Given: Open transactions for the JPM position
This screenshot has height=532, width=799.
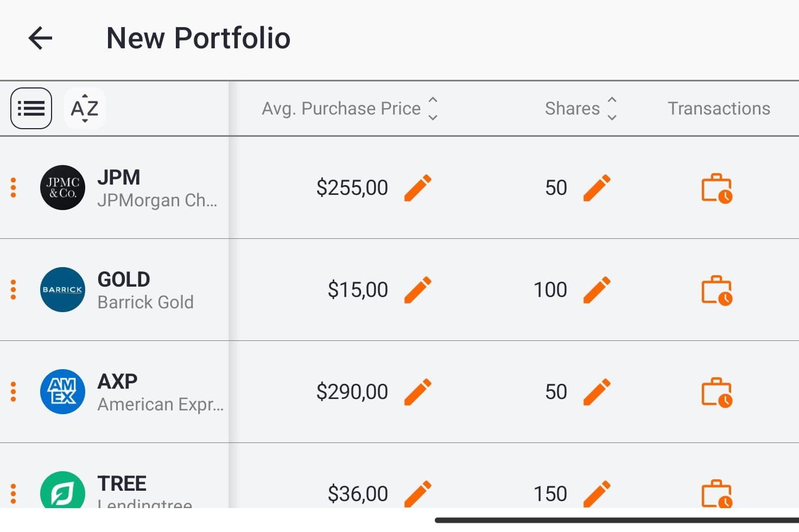Looking at the screenshot, I should tap(716, 188).
